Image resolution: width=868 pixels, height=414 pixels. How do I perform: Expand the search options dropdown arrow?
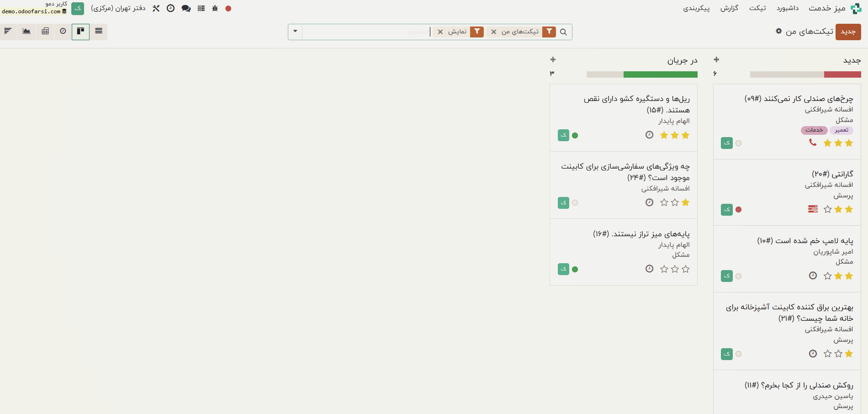[x=295, y=32]
